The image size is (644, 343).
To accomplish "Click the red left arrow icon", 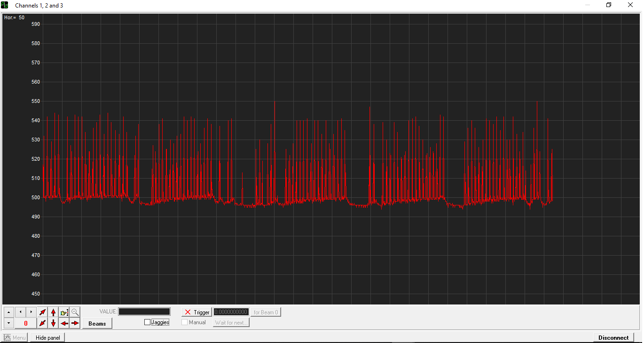I will pyautogui.click(x=64, y=323).
